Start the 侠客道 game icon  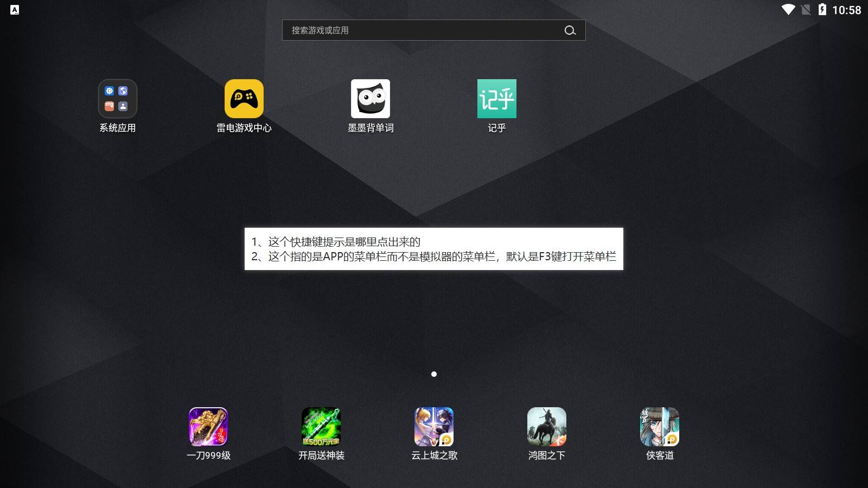click(660, 427)
